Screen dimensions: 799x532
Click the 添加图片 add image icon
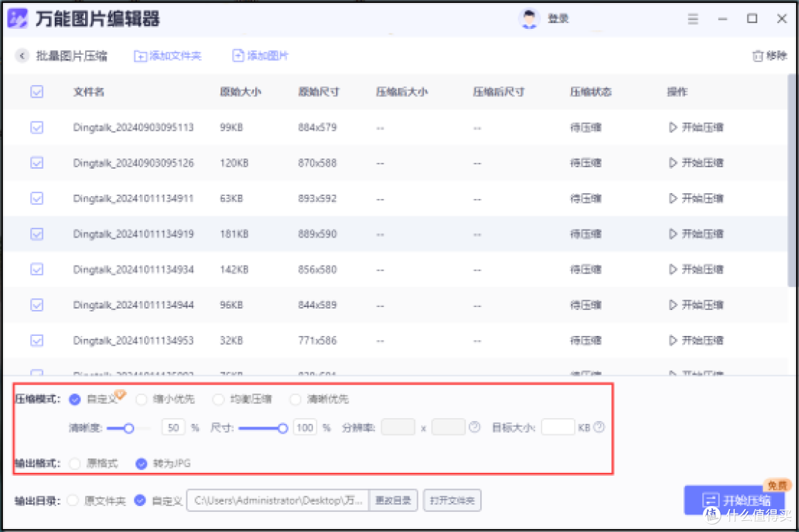point(237,55)
